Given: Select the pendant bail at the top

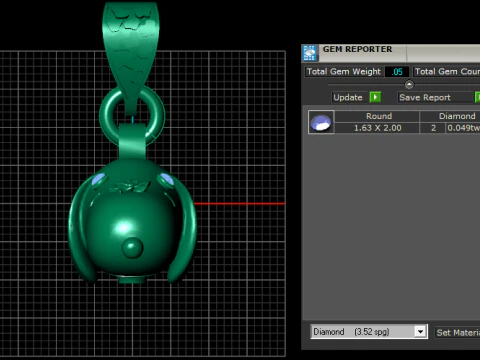Looking at the screenshot, I should click(130, 57).
